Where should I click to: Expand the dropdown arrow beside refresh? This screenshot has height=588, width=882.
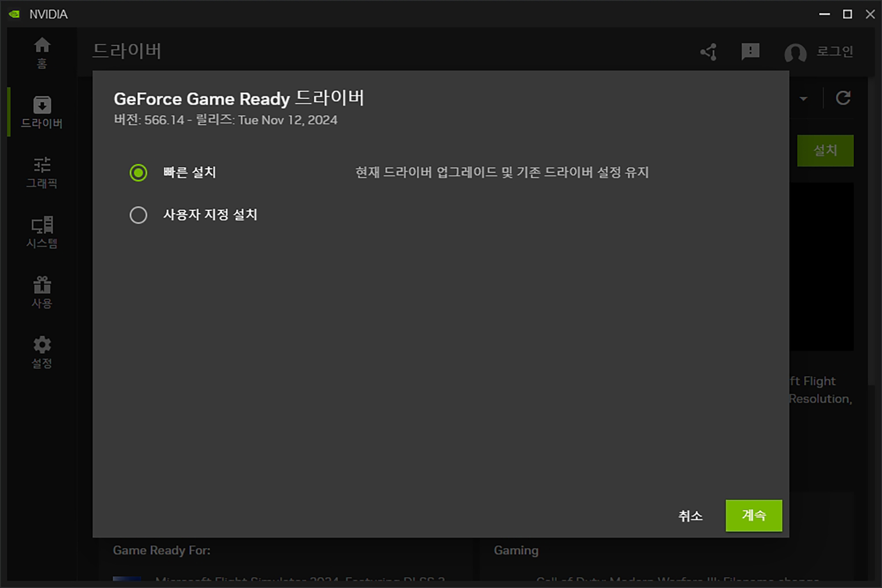804,99
